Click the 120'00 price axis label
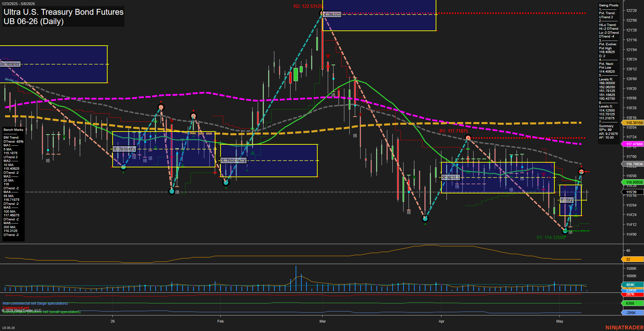 631,79
